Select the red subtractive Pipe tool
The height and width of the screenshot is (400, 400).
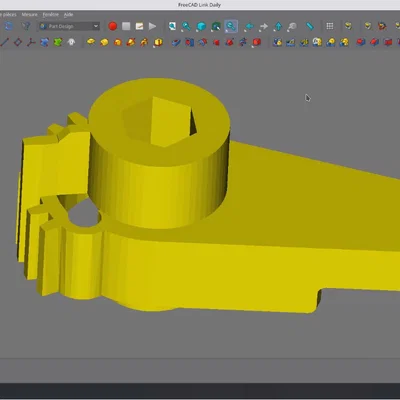click(x=229, y=42)
